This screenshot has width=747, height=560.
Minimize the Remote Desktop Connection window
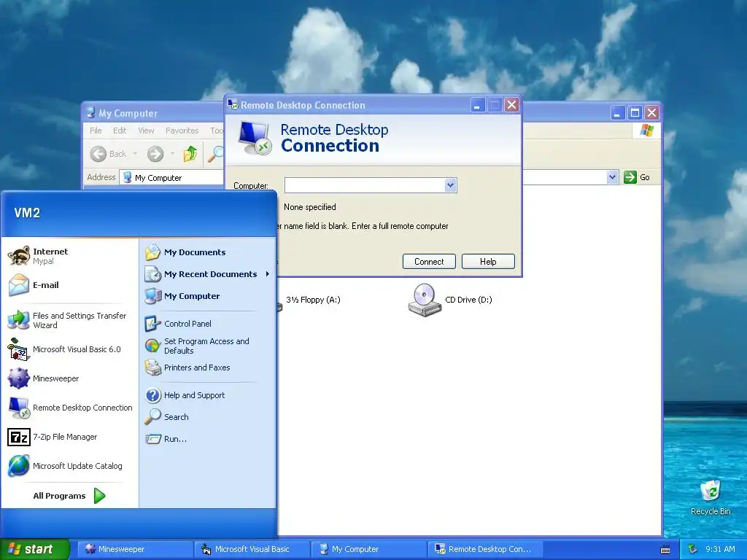pos(477,105)
